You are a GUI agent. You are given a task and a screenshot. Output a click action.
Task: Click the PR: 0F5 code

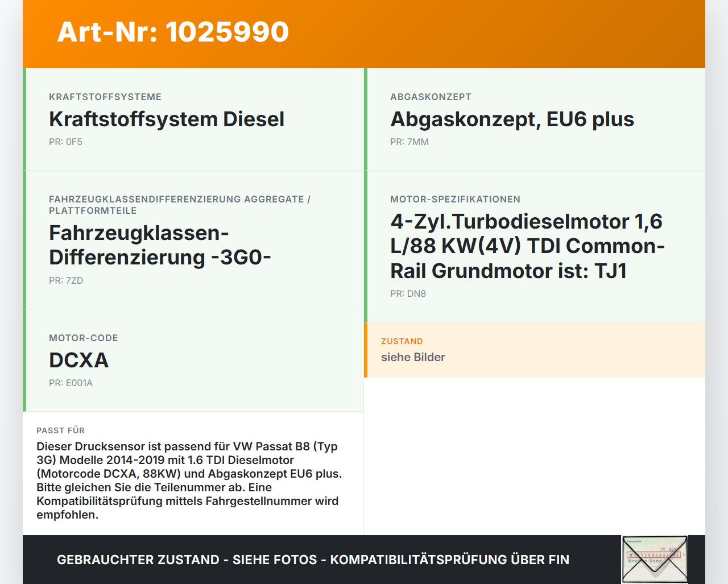(65, 142)
